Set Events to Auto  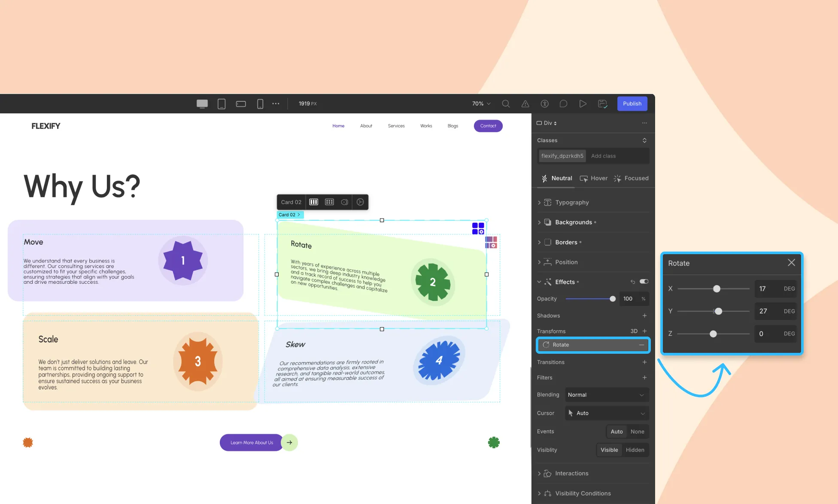point(616,431)
